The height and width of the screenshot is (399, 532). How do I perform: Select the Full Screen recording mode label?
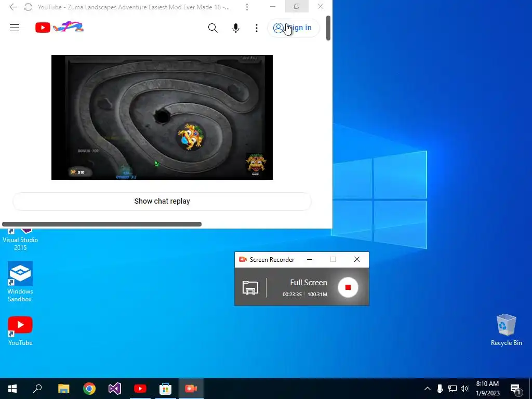(x=309, y=282)
